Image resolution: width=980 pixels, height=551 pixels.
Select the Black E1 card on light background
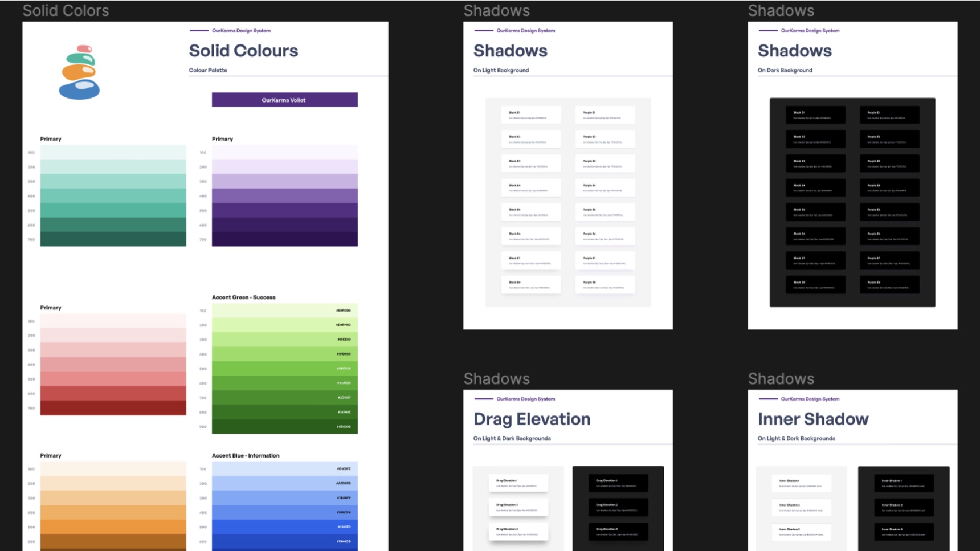tap(531, 115)
